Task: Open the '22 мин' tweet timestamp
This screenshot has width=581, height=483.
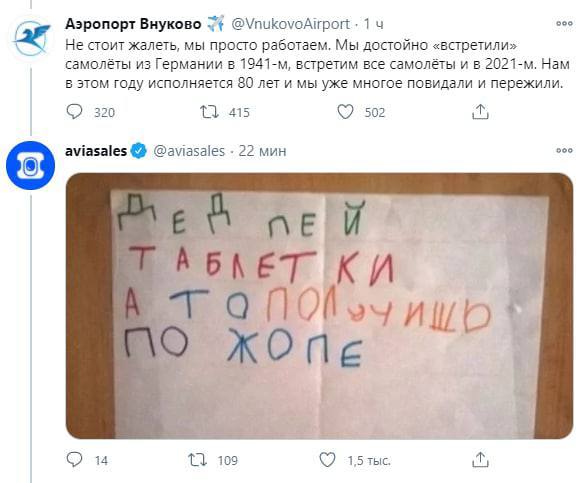Action: pyautogui.click(x=262, y=151)
